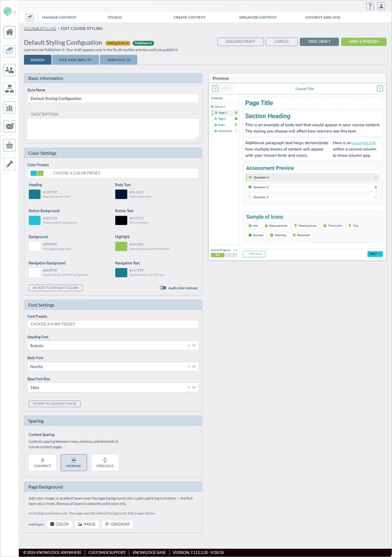Add an Image background layer
The height and width of the screenshot is (557, 392).
pyautogui.click(x=87, y=524)
